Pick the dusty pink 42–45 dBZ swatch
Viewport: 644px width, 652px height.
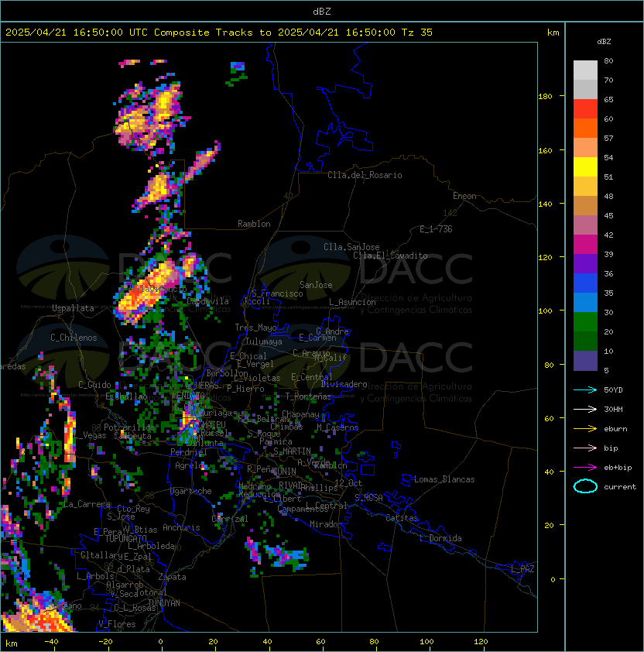(585, 225)
